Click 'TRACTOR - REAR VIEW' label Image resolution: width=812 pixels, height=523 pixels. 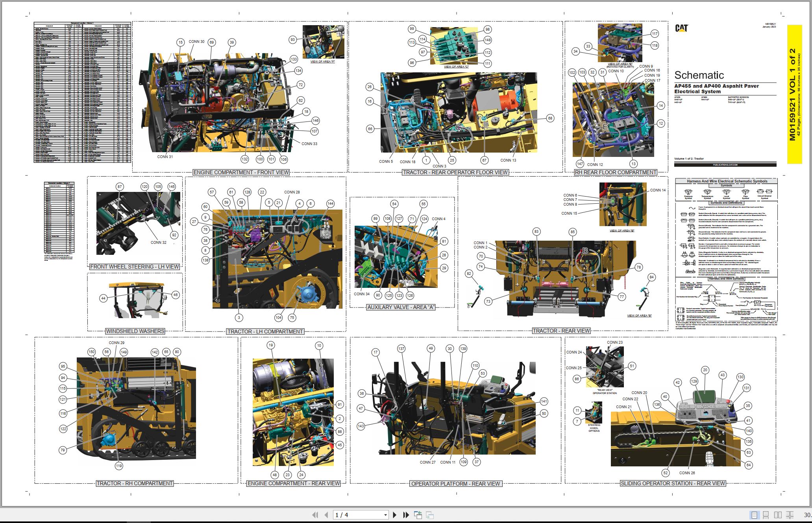[561, 331]
